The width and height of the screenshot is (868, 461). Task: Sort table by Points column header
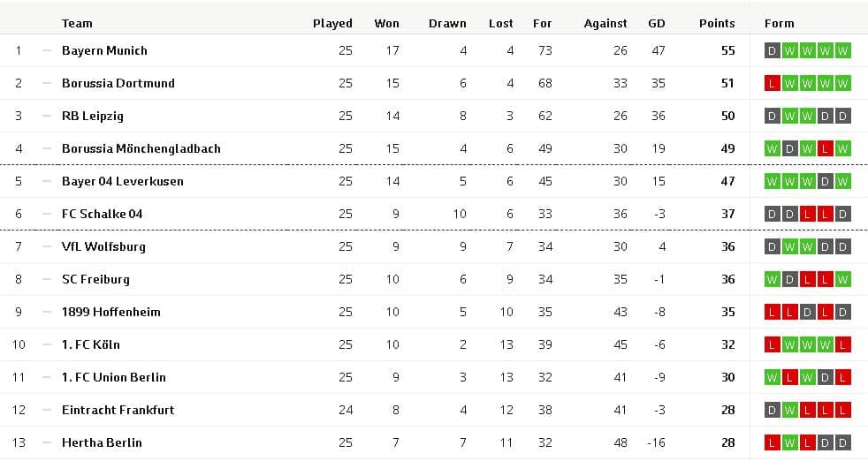tap(717, 23)
